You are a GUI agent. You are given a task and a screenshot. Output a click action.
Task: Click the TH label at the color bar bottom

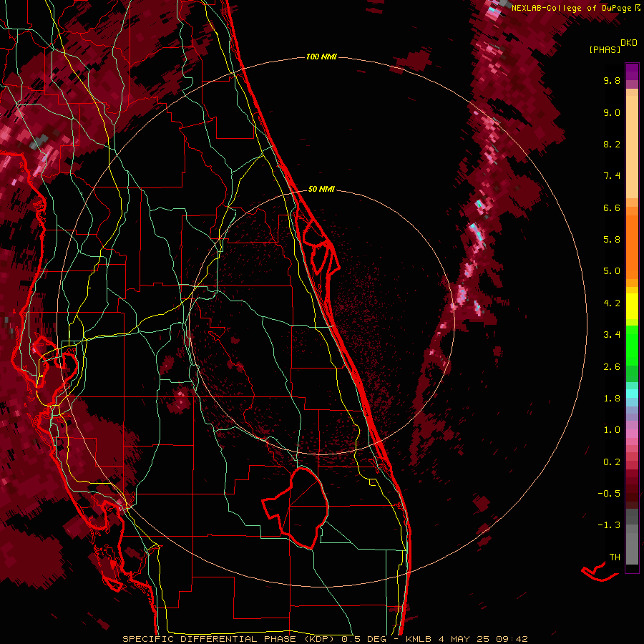click(615, 557)
